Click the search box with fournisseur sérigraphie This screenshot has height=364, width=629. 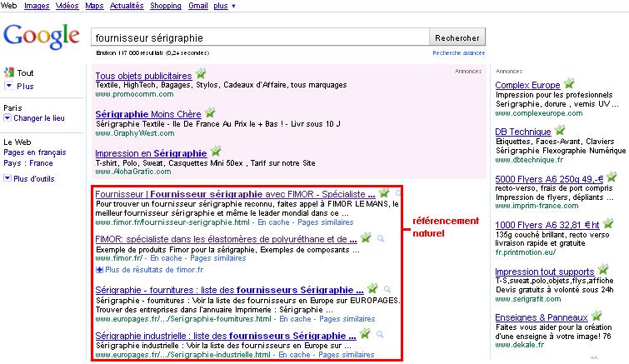260,37
